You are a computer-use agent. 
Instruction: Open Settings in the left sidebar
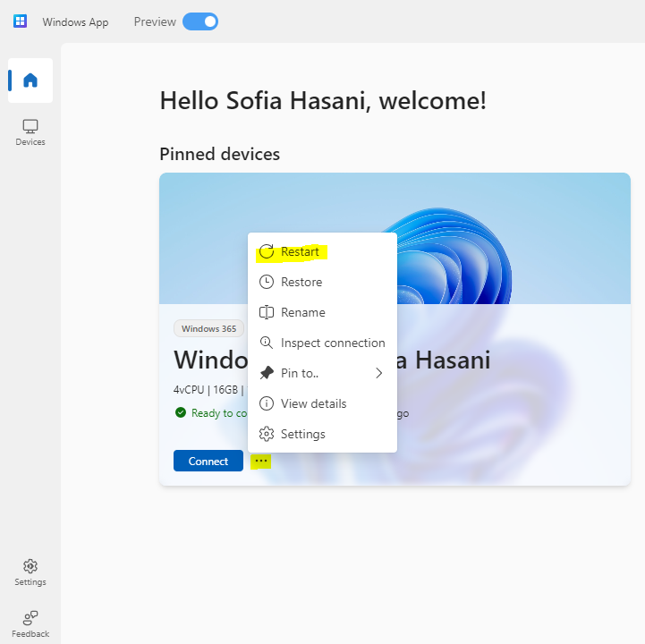(30, 572)
